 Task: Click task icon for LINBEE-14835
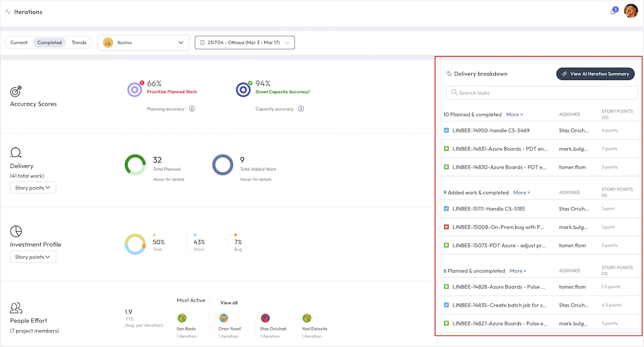(447, 305)
